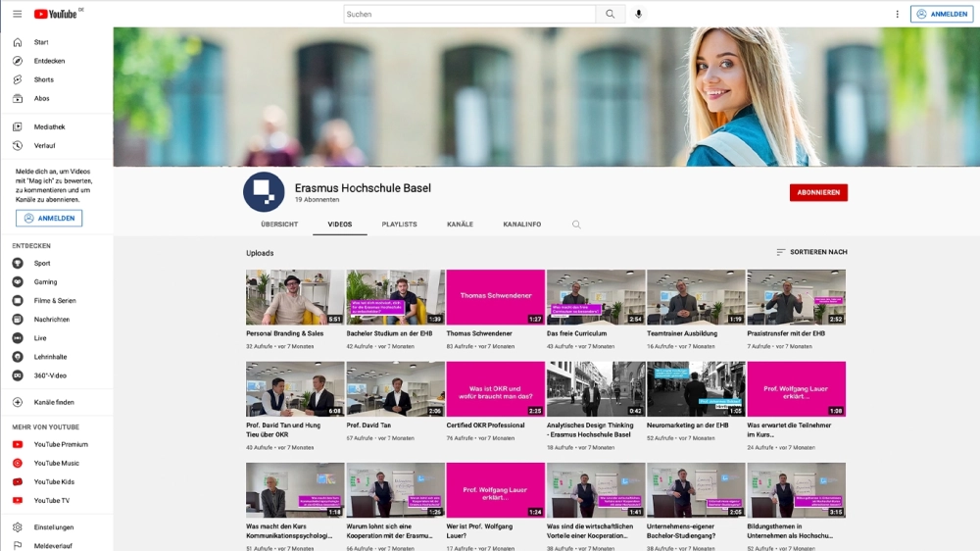This screenshot has height=551, width=980.
Task: Click the red Abonnieren button
Action: click(x=818, y=193)
